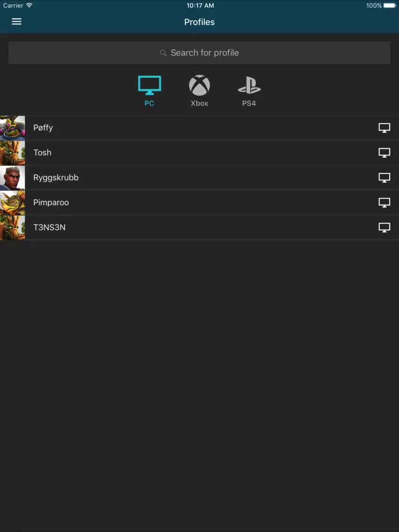The image size is (399, 532).
Task: Open T3NS3N's avatar thumbnail
Action: click(x=13, y=228)
